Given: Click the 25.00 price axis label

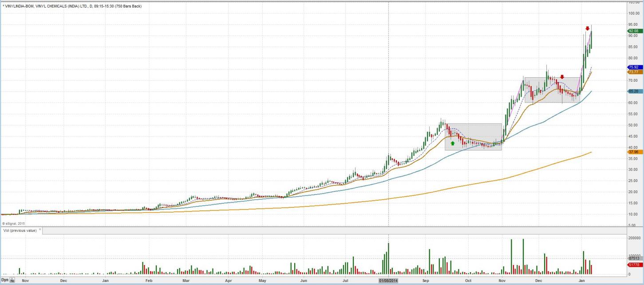Looking at the screenshot, I should 633,181.
